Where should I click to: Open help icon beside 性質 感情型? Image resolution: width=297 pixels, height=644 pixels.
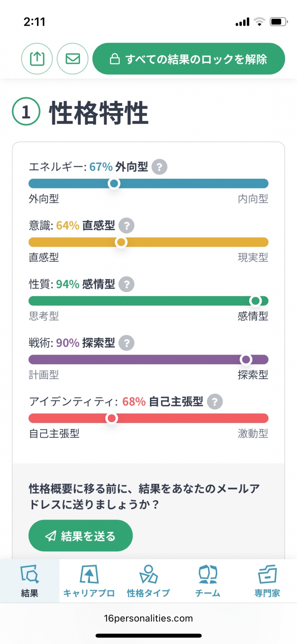pos(127,284)
